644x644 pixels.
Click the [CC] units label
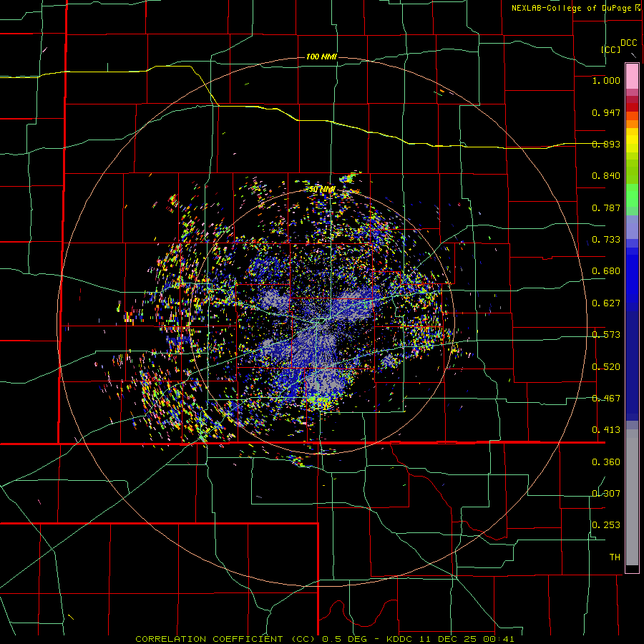pos(610,49)
